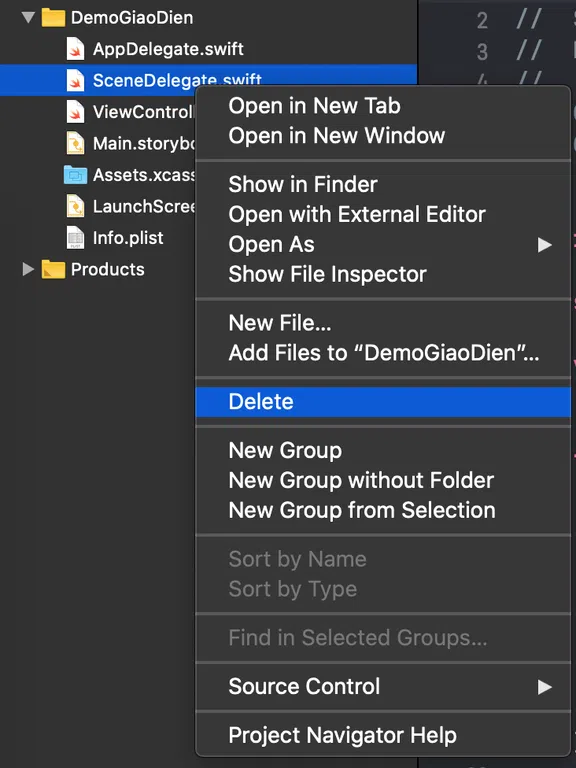
Task: Click the Assets.xcassets folder icon
Action: pyautogui.click(x=75, y=175)
